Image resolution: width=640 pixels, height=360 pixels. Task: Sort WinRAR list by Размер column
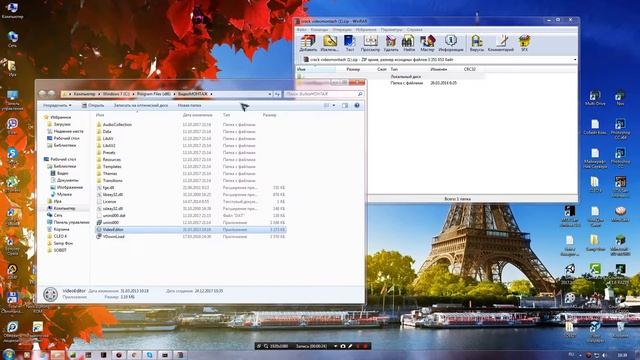[353, 69]
